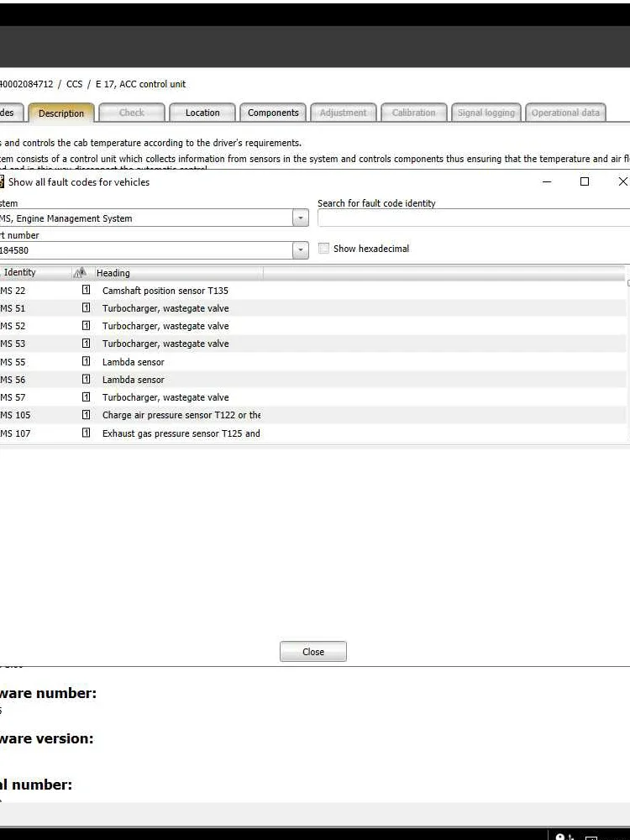Sort by the warning icon column header
The width and height of the screenshot is (630, 840).
point(80,273)
